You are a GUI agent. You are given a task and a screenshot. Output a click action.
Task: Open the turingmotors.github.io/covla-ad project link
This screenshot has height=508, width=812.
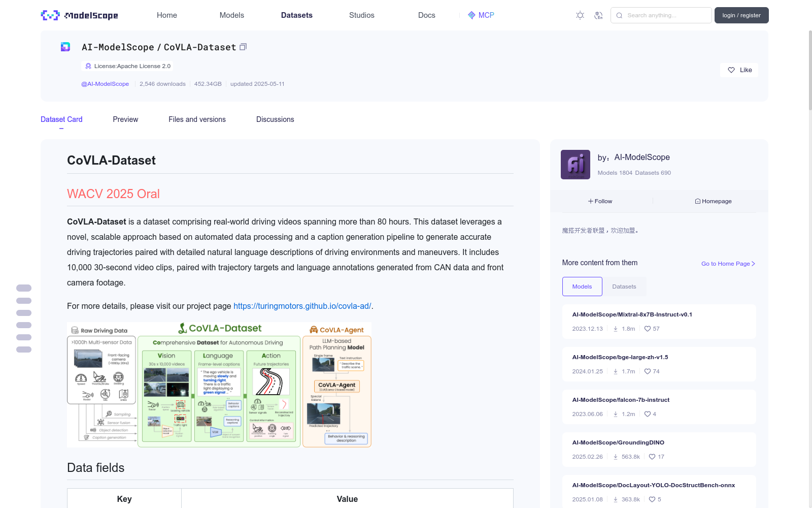coord(302,306)
